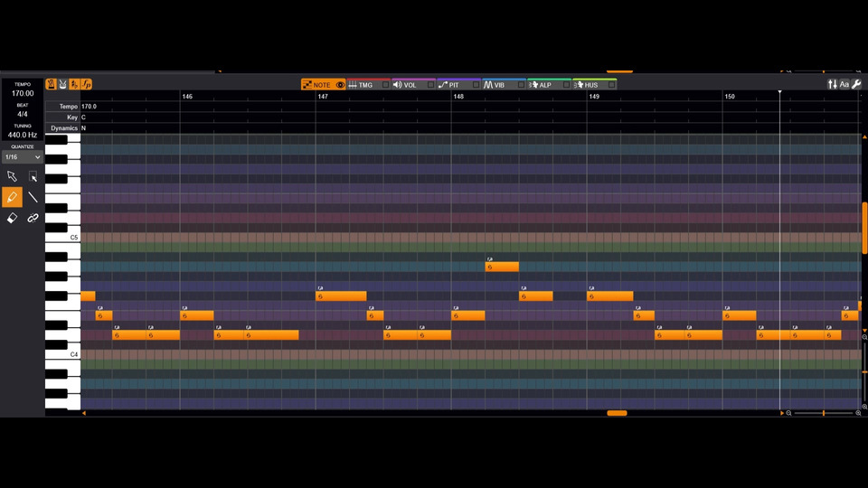Screen dimensions: 868x488
Task: Open the parameter sliders up-down arrows icon
Action: [832, 84]
